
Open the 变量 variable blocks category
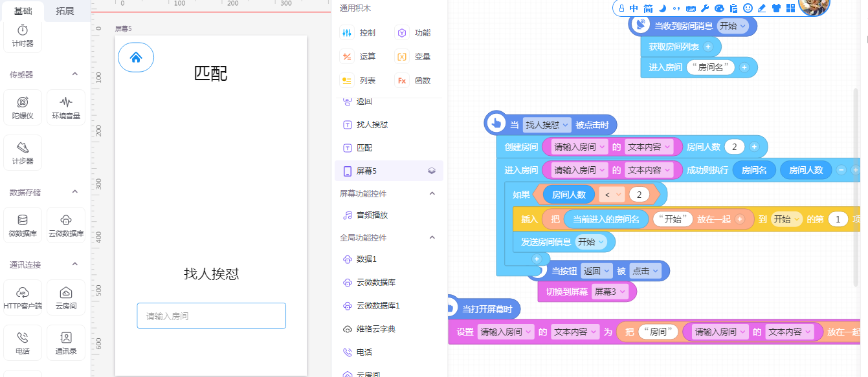(414, 57)
